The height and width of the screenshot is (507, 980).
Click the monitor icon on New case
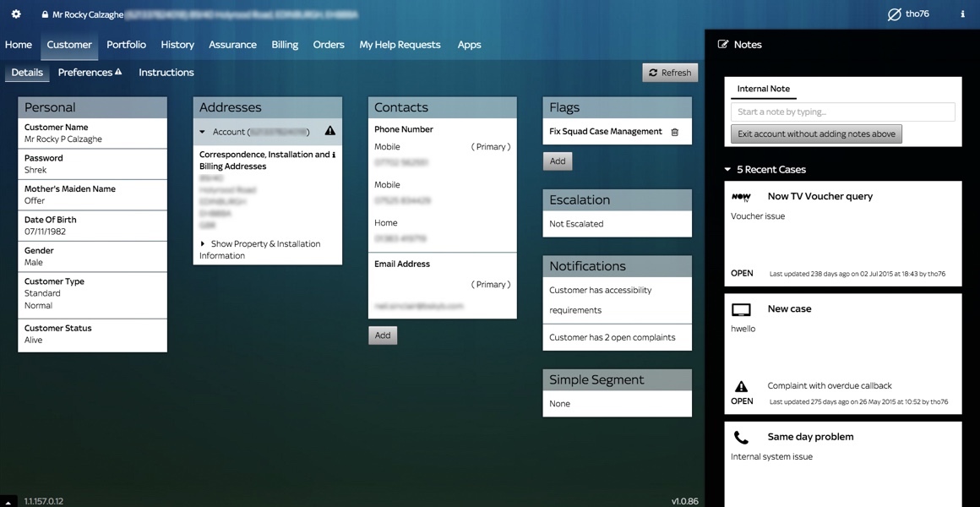[x=741, y=310]
